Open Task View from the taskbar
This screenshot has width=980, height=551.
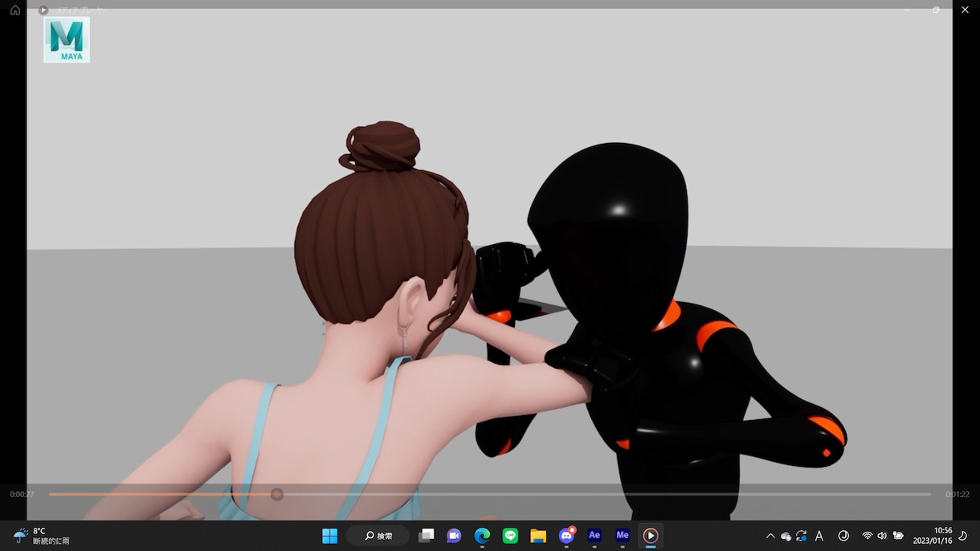point(427,536)
